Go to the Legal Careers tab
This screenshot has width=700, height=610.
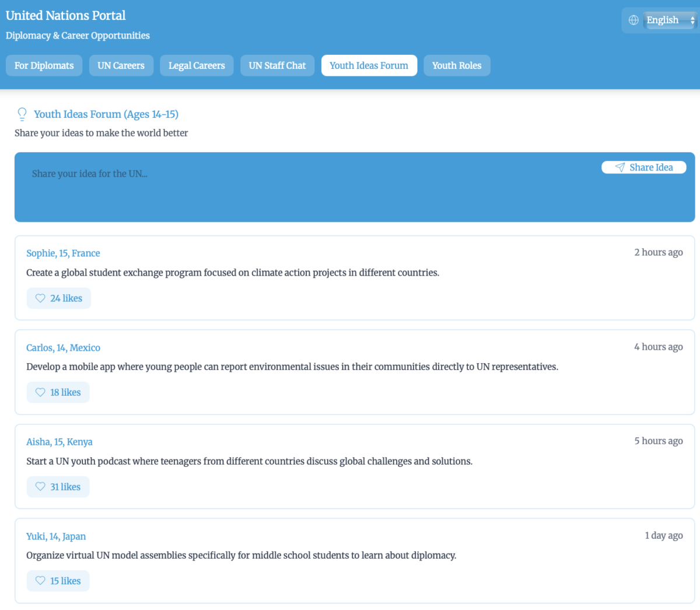(x=197, y=65)
